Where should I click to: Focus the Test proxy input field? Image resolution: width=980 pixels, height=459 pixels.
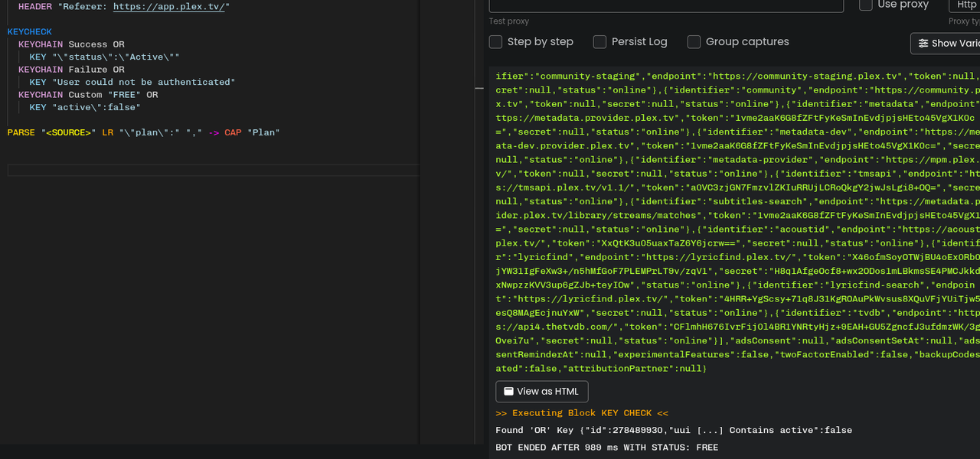tap(666, 5)
